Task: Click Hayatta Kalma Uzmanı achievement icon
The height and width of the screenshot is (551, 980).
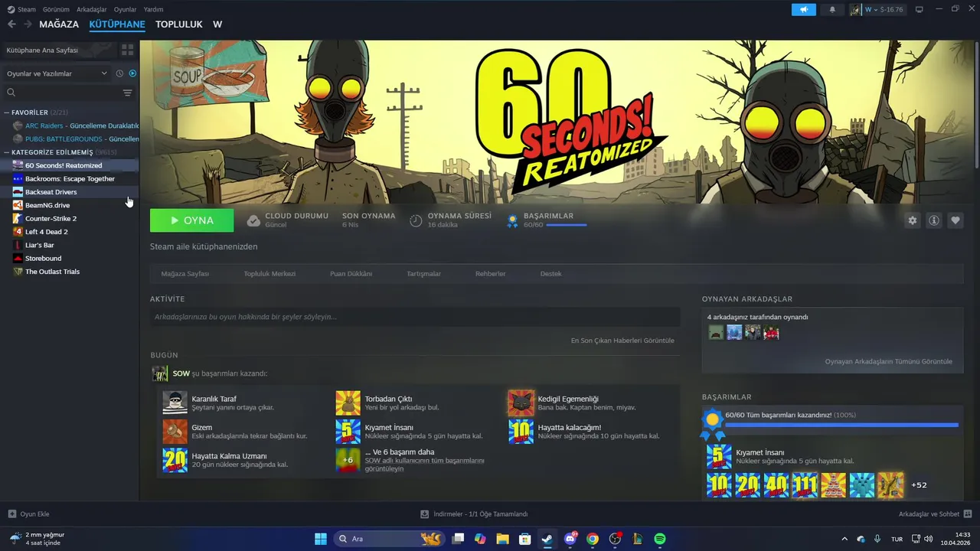Action: pos(175,460)
